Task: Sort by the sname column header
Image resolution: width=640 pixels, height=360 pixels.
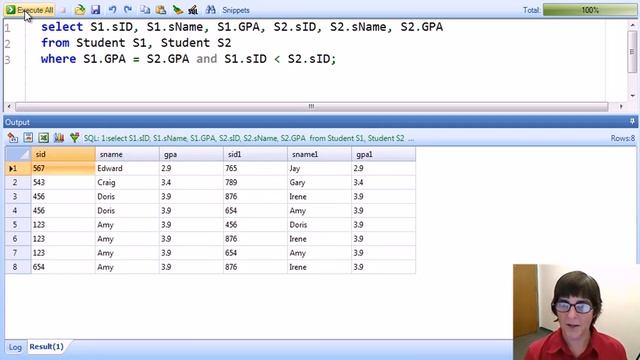Action: point(127,154)
